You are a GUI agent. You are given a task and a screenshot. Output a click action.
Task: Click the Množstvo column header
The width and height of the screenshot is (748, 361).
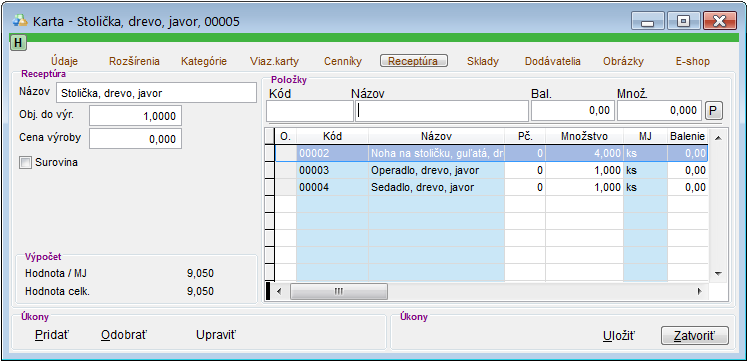coord(584,137)
